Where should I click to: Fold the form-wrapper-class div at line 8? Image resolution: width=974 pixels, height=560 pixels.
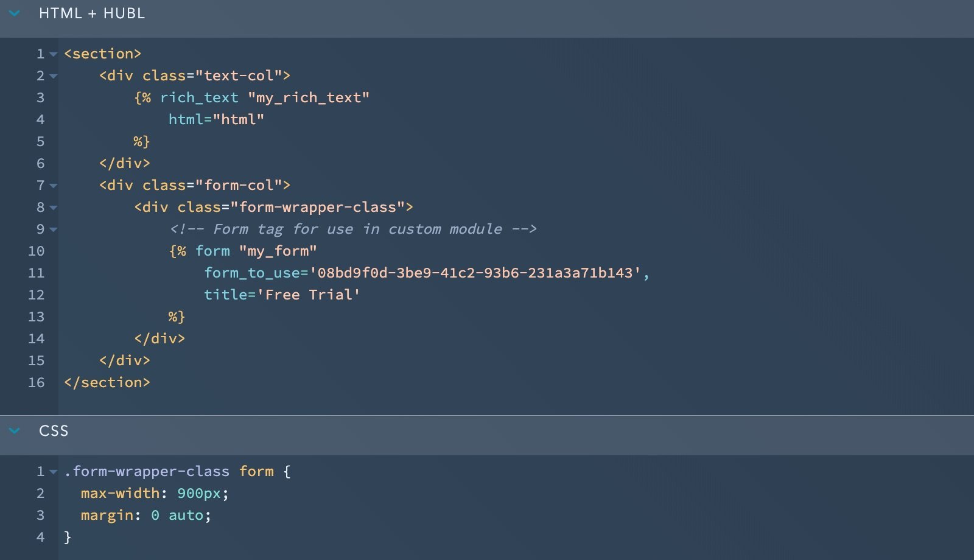coord(54,208)
